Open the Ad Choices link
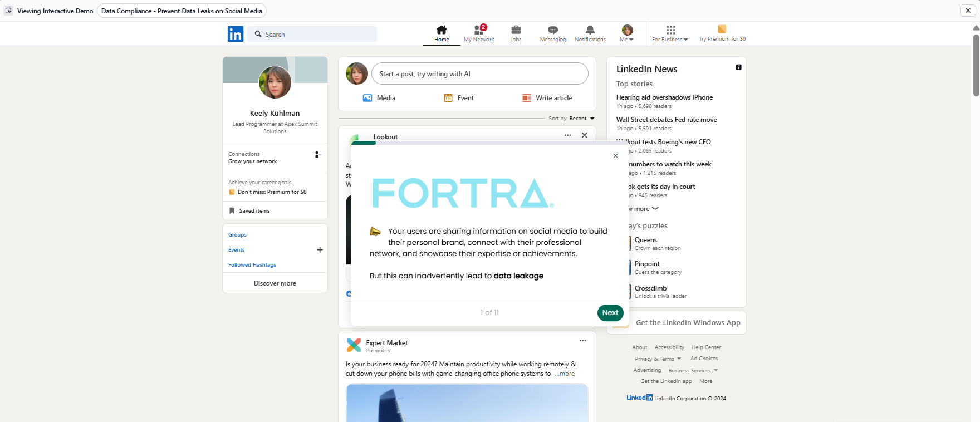Viewport: 980px width, 422px height. [704, 359]
